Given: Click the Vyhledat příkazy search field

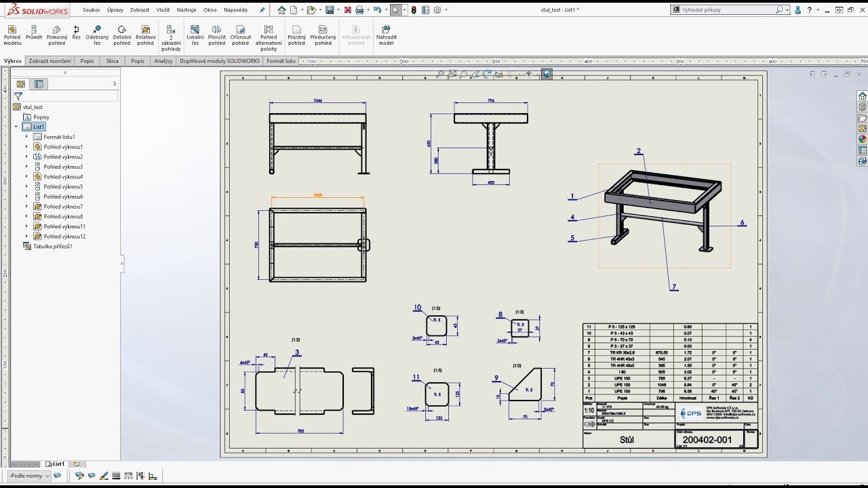Looking at the screenshot, I should tap(729, 10).
